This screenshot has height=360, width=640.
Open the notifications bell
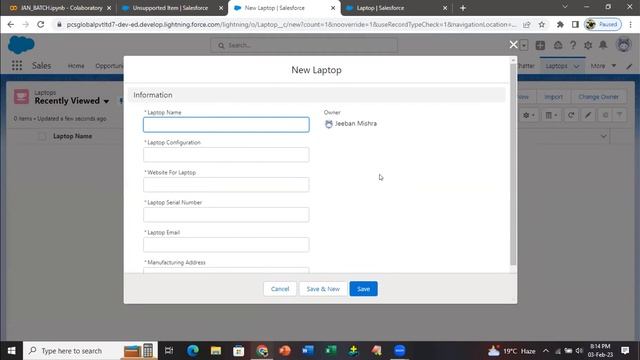603,45
